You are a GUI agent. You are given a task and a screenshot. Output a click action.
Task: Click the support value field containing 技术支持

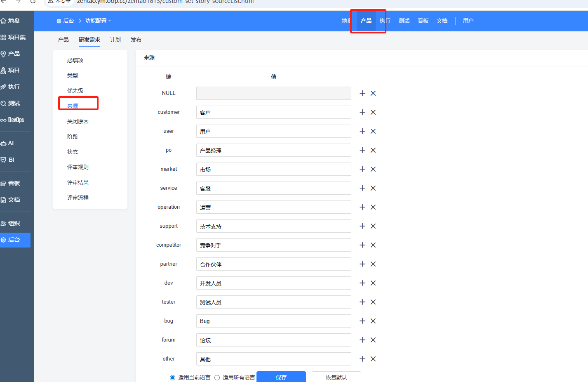[x=274, y=226]
